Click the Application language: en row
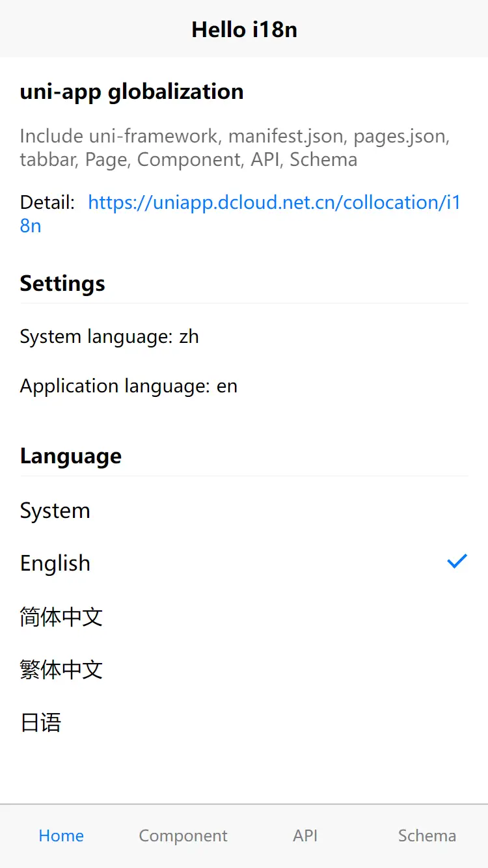The height and width of the screenshot is (868, 488). tap(129, 387)
